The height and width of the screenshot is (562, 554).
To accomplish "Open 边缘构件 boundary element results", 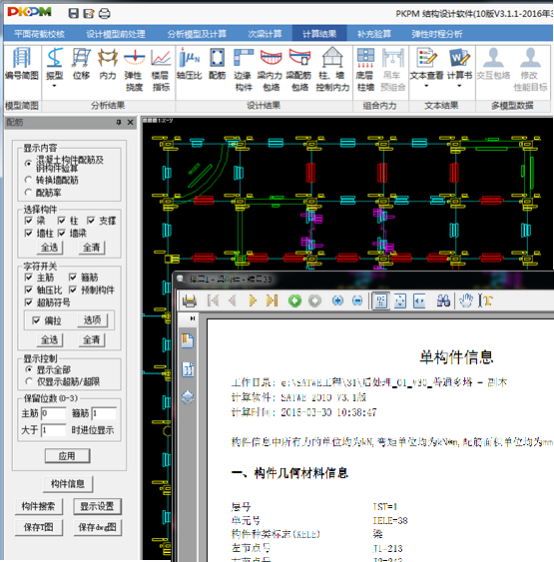I will (243, 70).
